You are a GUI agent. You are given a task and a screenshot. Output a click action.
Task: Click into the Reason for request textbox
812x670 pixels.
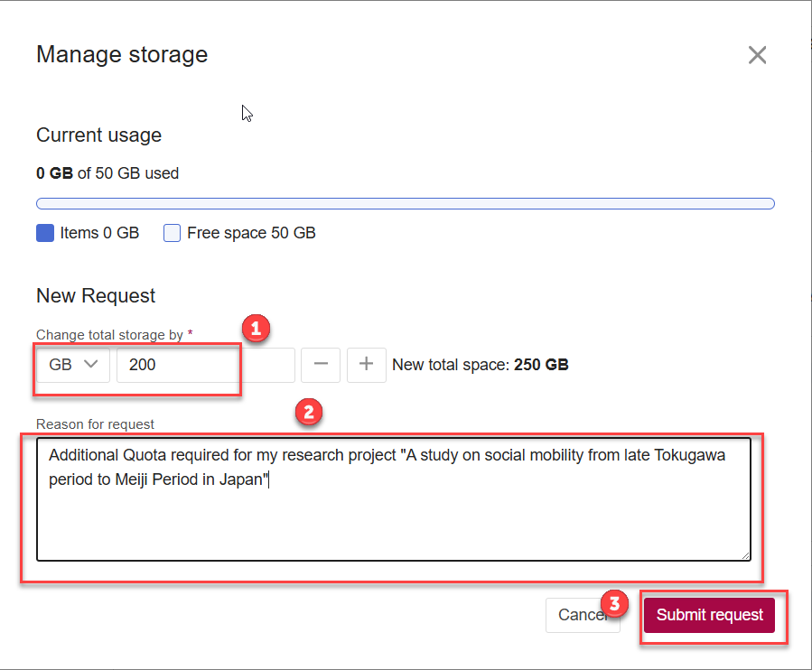pyautogui.click(x=393, y=515)
